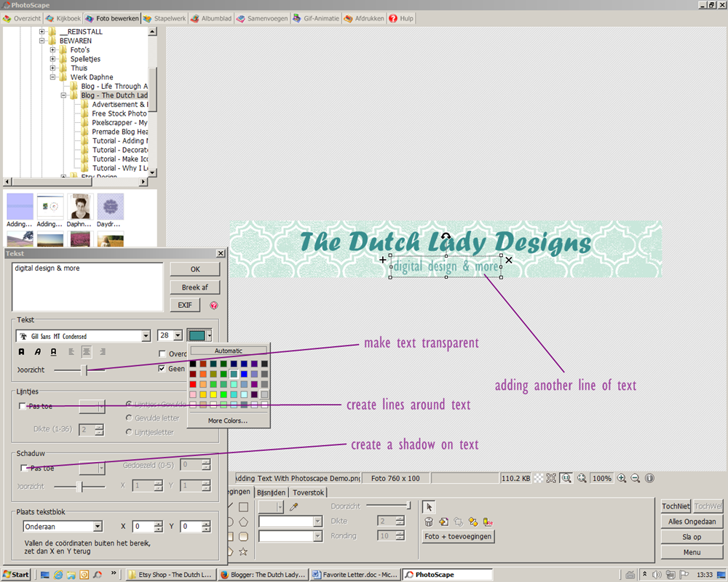The height and width of the screenshot is (582, 728).
Task: Click the text entry box with digital design & more
Action: pos(88,287)
